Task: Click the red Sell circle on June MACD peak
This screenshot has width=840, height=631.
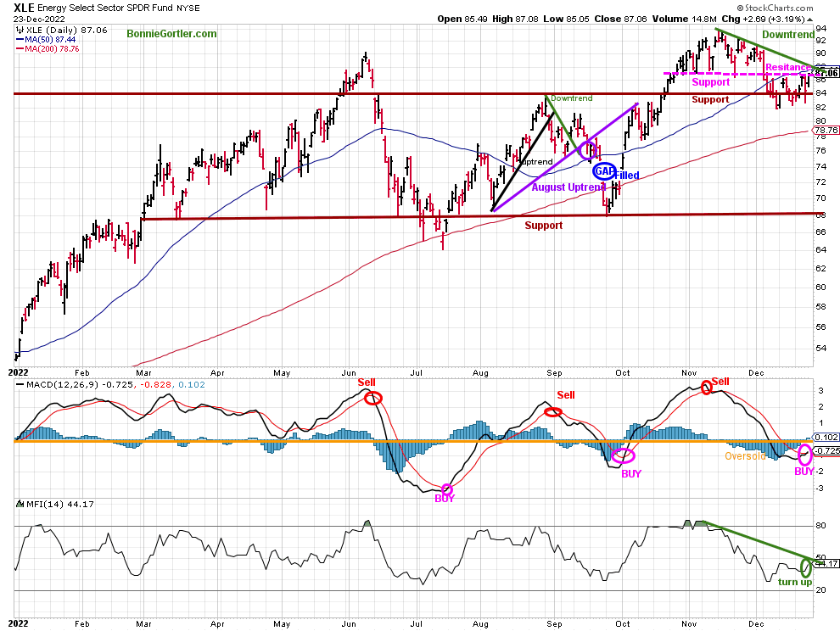Action: pos(373,398)
